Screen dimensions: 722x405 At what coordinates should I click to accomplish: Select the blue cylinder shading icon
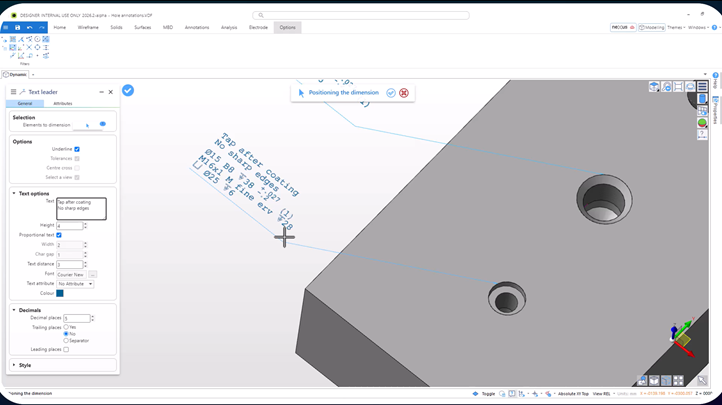pyautogui.click(x=702, y=99)
